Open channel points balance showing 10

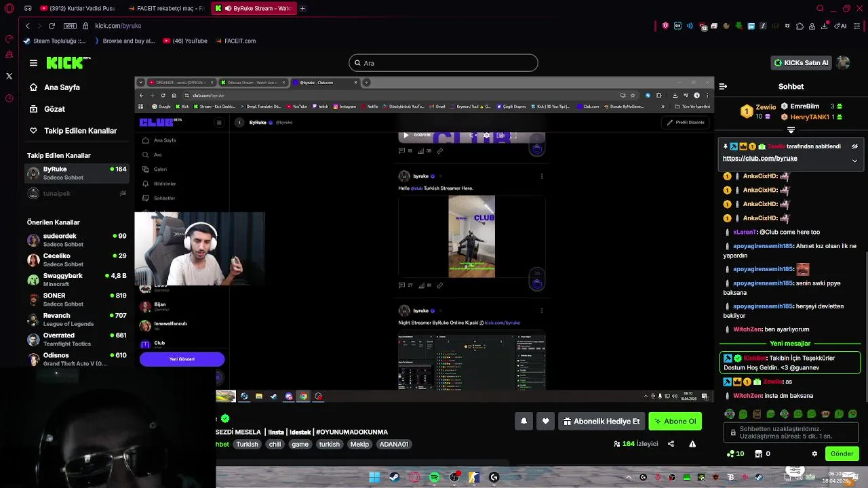[735, 454]
